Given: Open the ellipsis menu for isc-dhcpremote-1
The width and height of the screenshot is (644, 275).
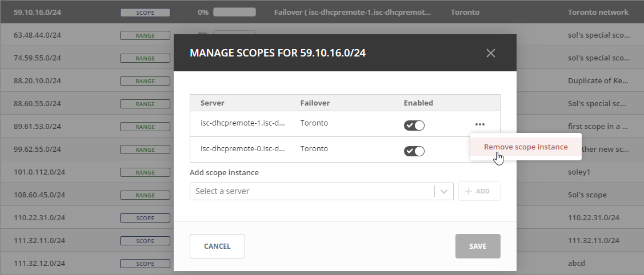Looking at the screenshot, I should [x=479, y=124].
